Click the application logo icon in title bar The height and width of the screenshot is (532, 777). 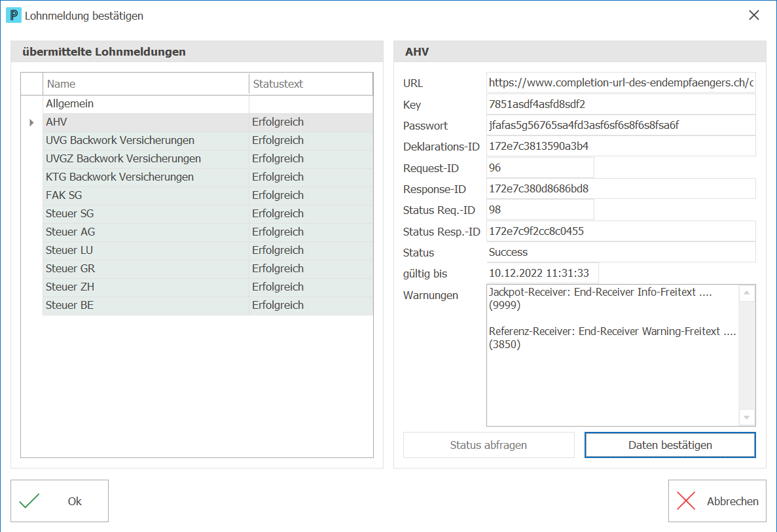pos(13,15)
